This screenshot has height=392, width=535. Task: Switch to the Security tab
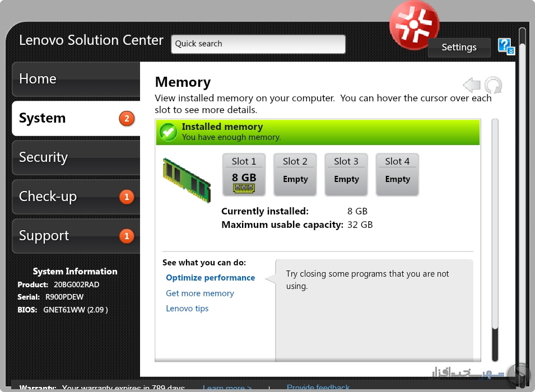(76, 157)
